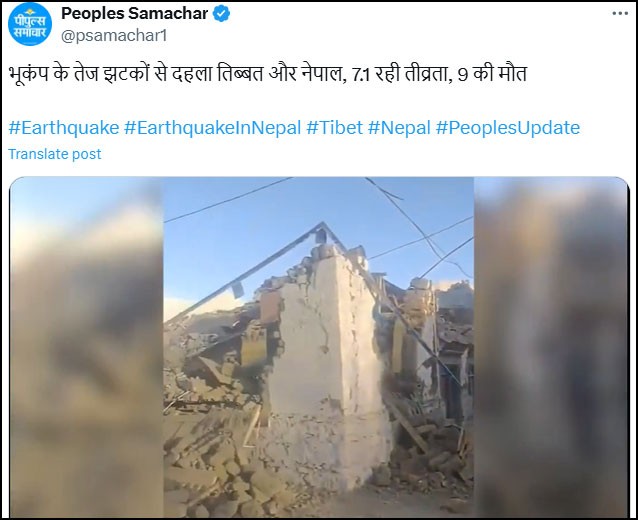
Task: Click the Hindi earthquake headline text
Action: point(268,74)
